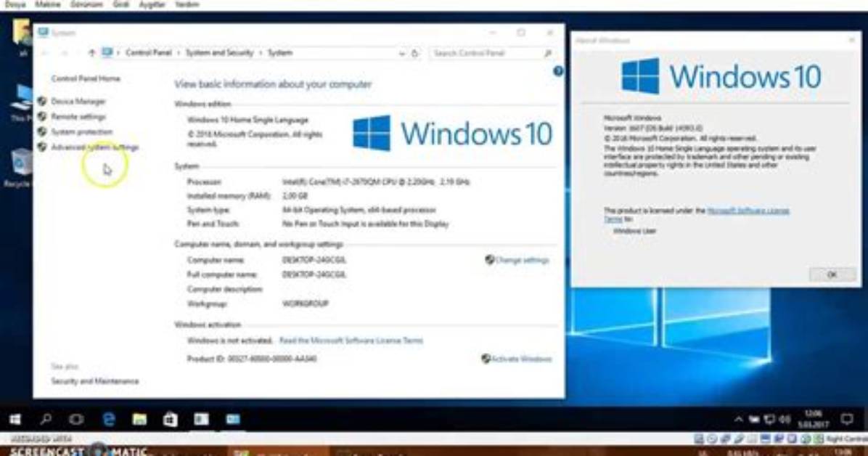Click the VirtualBox hard disk status icon
The width and height of the screenshot is (868, 456).
click(699, 439)
